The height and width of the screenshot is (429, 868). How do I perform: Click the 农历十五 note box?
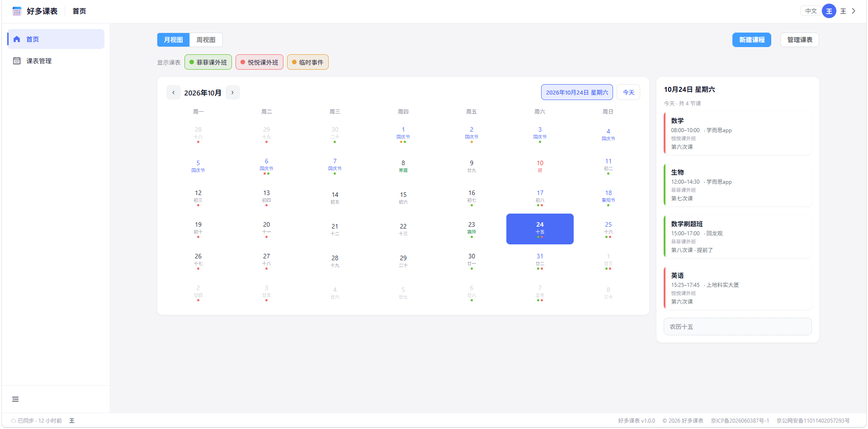738,327
